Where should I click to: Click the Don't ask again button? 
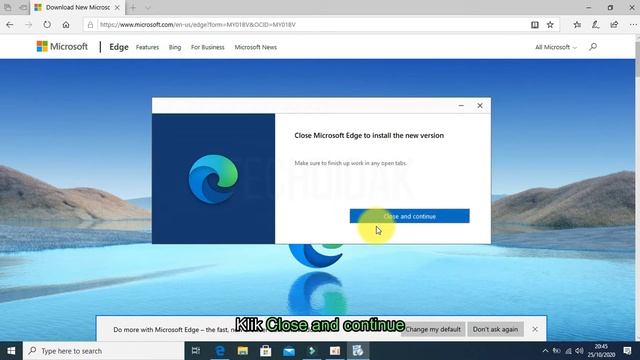[496, 329]
